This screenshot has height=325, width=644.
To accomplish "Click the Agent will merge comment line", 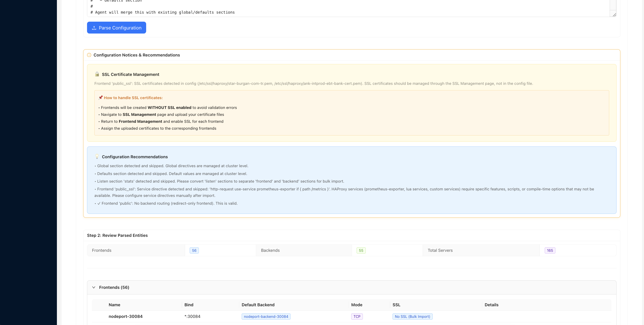I will point(162,12).
